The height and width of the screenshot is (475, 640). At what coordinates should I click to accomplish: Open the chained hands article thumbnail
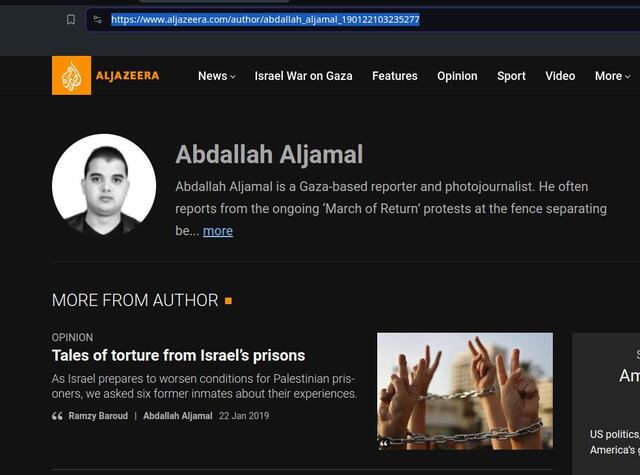click(x=465, y=391)
